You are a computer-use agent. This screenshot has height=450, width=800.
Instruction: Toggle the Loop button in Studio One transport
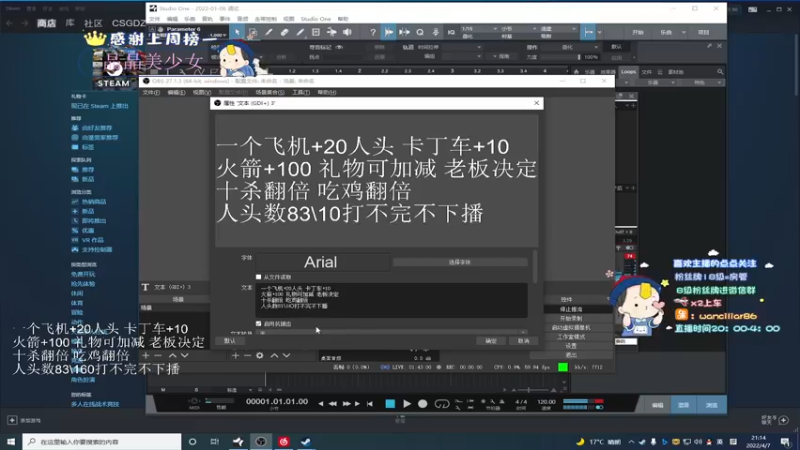(442, 404)
